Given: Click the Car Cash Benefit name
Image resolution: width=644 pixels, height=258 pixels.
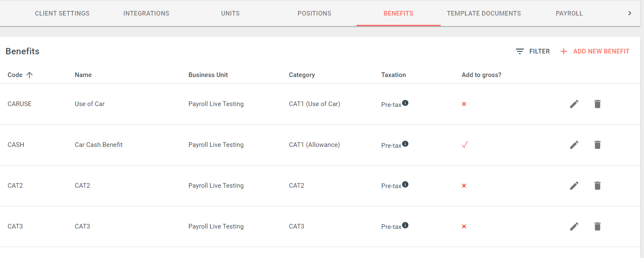Looking at the screenshot, I should click(99, 145).
